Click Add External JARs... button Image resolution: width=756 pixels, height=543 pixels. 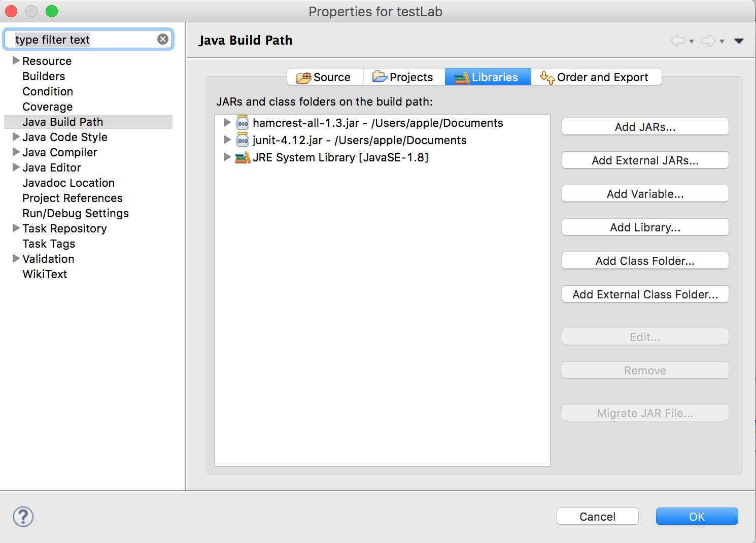pos(645,160)
